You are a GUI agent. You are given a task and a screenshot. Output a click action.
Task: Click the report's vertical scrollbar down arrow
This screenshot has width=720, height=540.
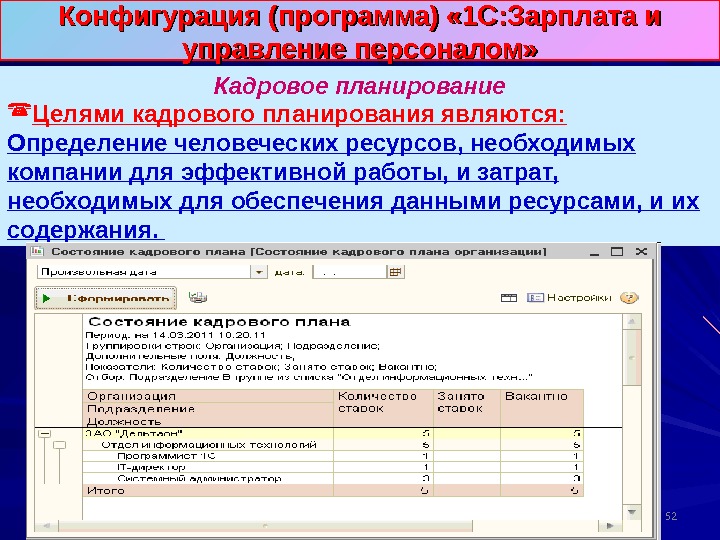pyautogui.click(x=632, y=512)
